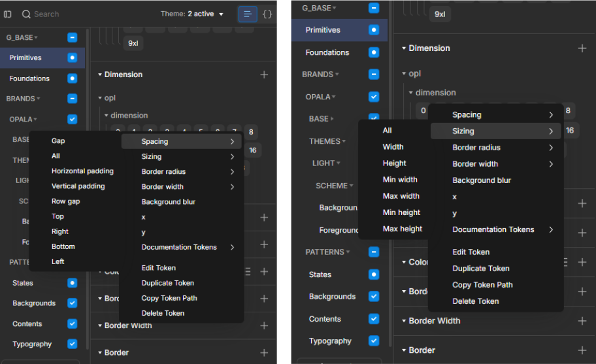Choose Horizontal padding from Spacing submenu
This screenshot has width=596, height=364.
click(82, 171)
